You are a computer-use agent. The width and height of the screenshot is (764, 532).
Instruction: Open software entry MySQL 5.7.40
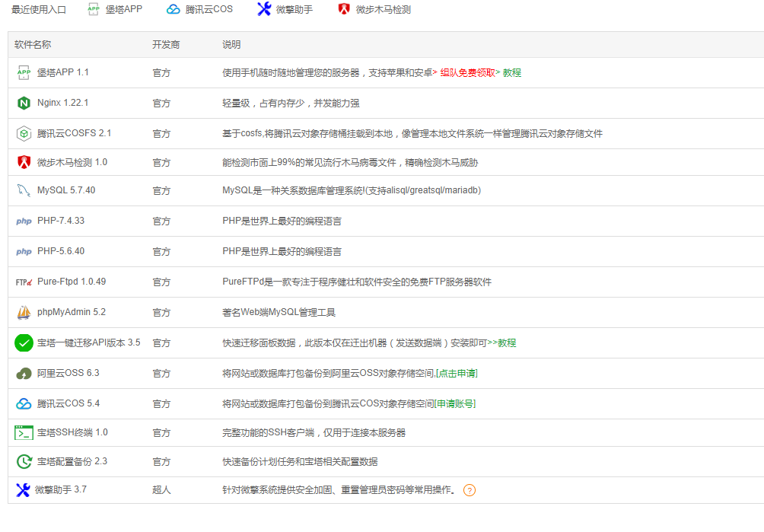(x=66, y=190)
